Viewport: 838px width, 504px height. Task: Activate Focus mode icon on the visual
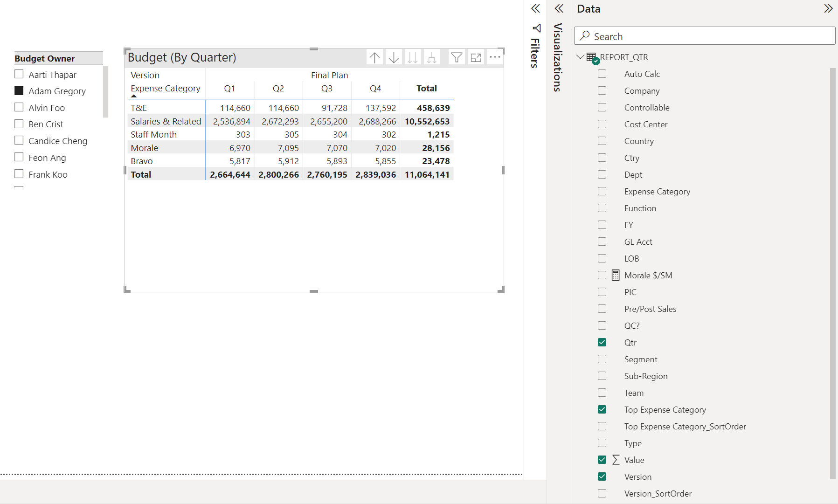click(476, 57)
